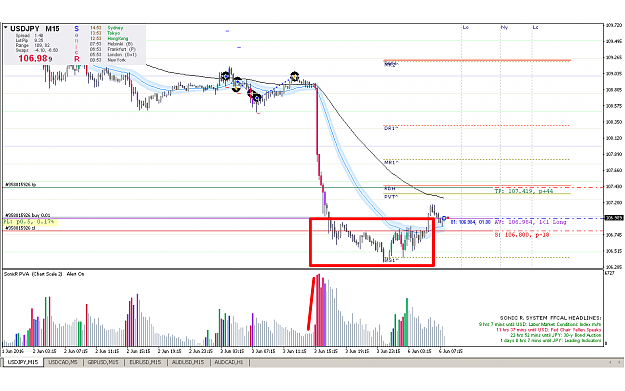Click the NewYork session clock row

click(x=108, y=60)
